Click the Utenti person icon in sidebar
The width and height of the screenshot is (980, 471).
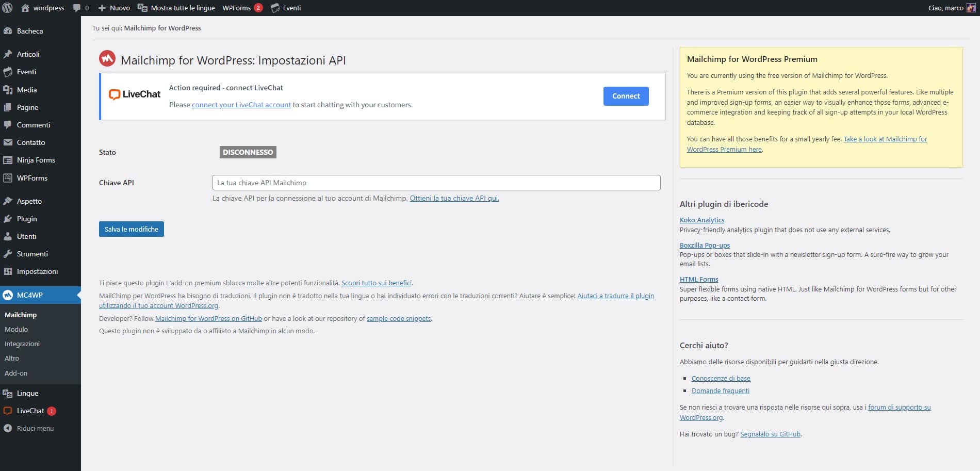click(x=8, y=236)
